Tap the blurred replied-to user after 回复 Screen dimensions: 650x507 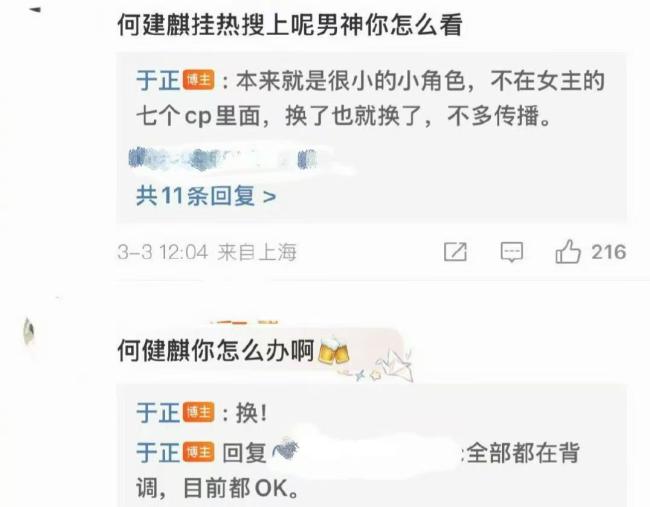[366, 452]
